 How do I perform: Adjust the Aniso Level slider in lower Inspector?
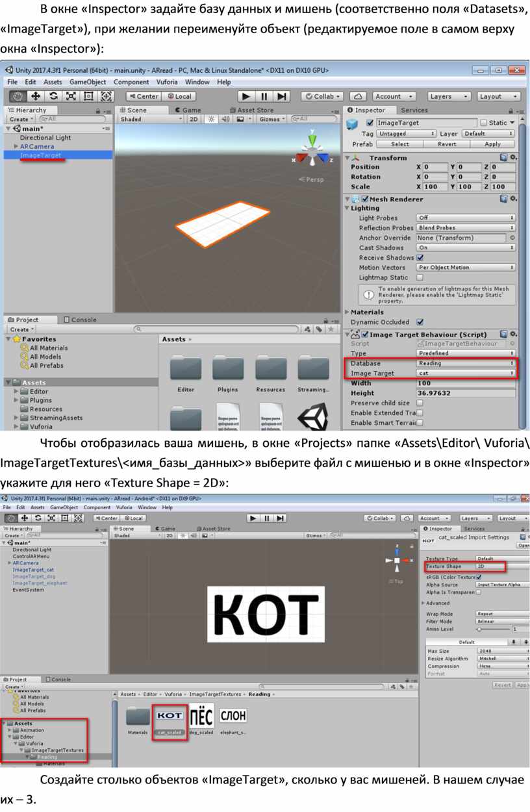493,629
